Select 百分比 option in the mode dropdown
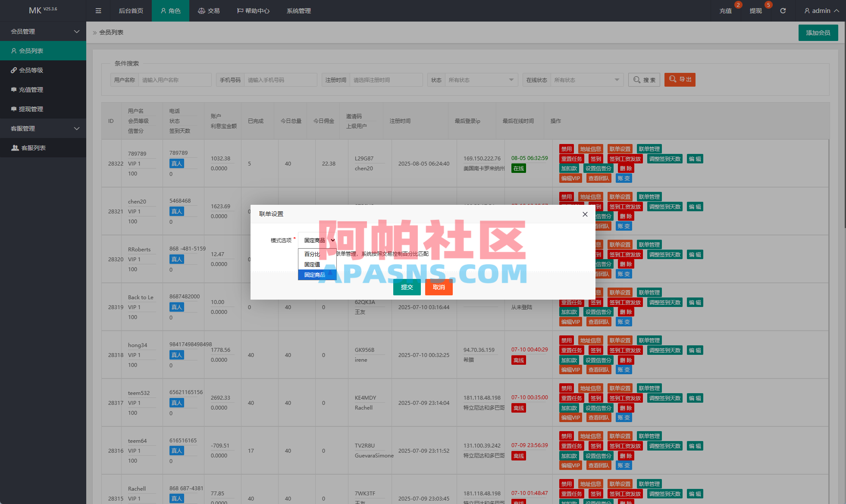846x504 pixels. click(x=312, y=254)
